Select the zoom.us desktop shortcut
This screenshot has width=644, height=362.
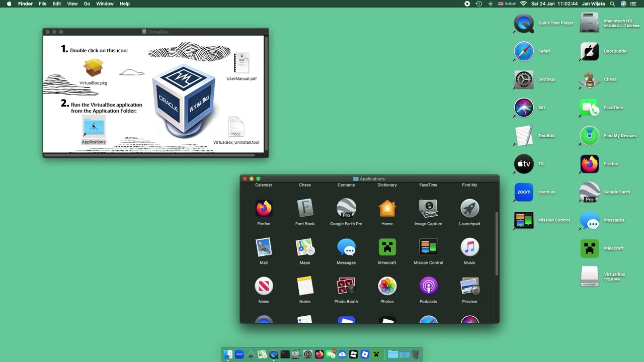pyautogui.click(x=524, y=192)
